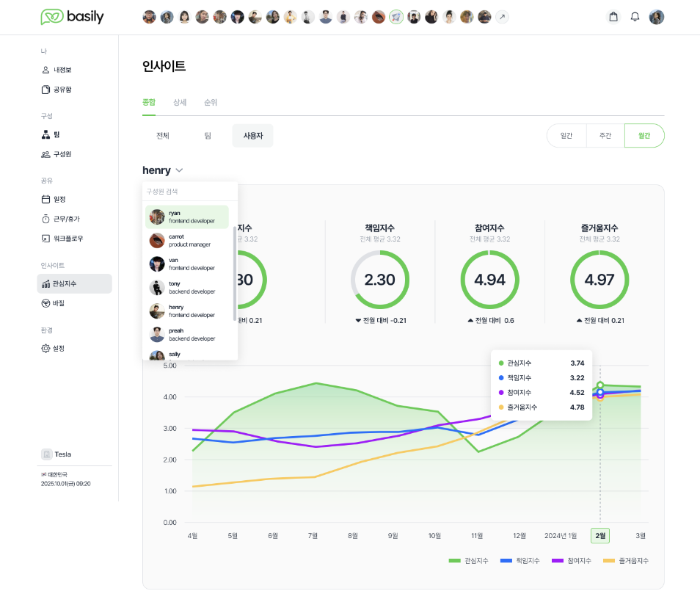This screenshot has width=700, height=602.
Task: Click the yellow 즐거움지수 legend swatch
Action: tap(609, 561)
